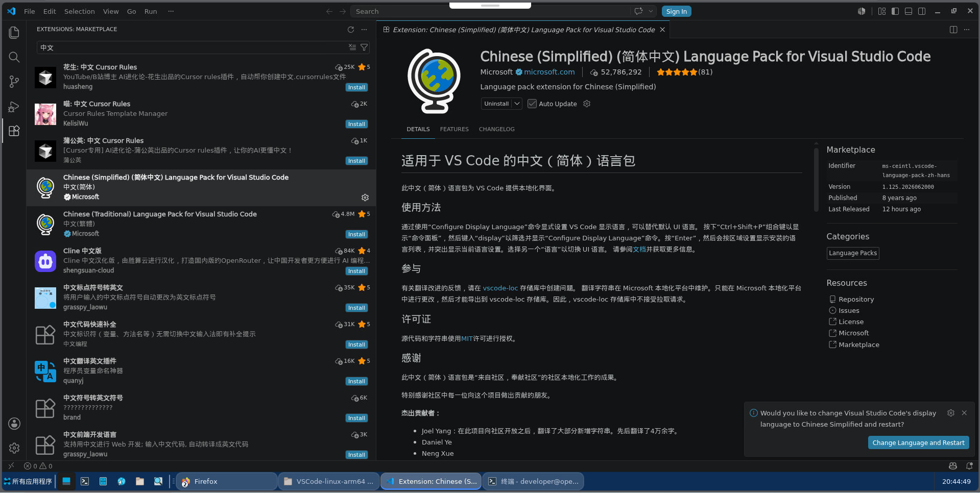Click the extension details vertical scrollbar
980x493 pixels.
816,179
